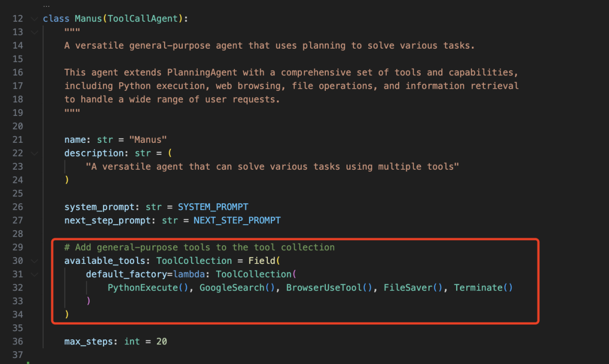Click line number 36 in gutter

[17, 341]
